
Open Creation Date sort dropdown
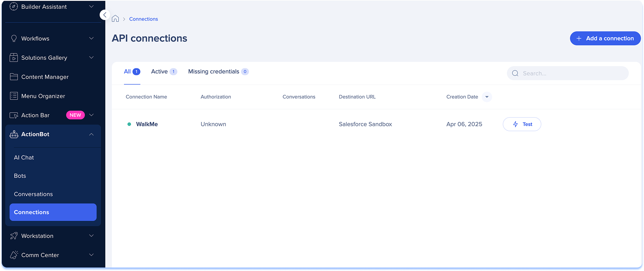pos(487,97)
